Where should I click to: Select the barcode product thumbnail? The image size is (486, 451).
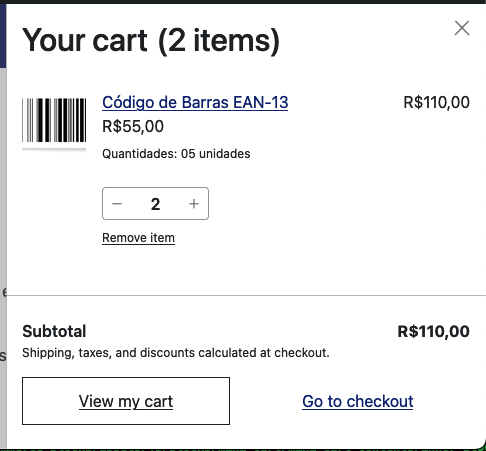pos(54,122)
